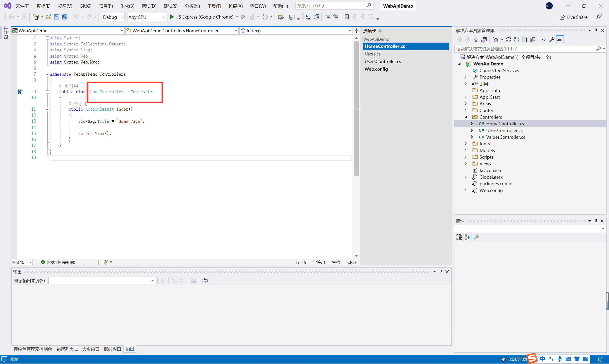Screen dimensions: 609x364
Task: Click the Save All files icon
Action: [x=64, y=17]
